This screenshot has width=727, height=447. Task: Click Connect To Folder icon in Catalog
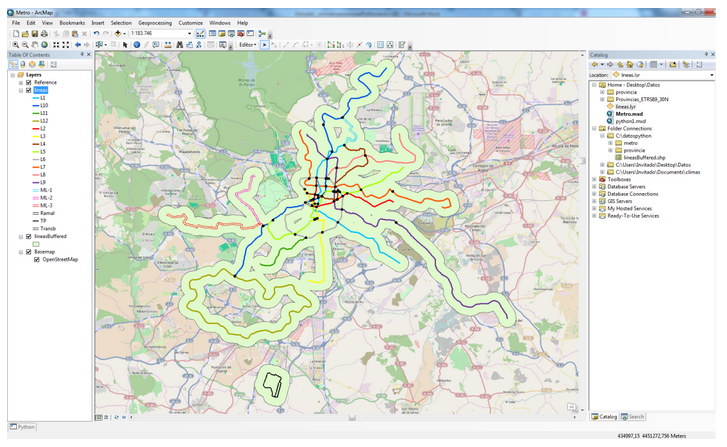click(673, 64)
